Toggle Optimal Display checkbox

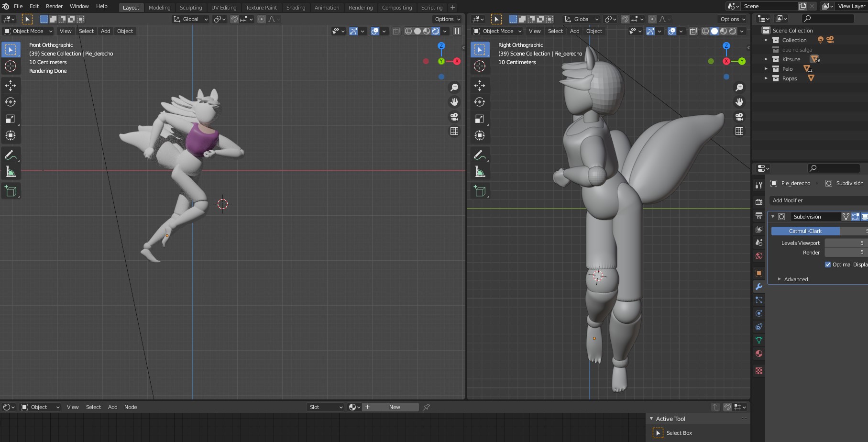pyautogui.click(x=828, y=265)
